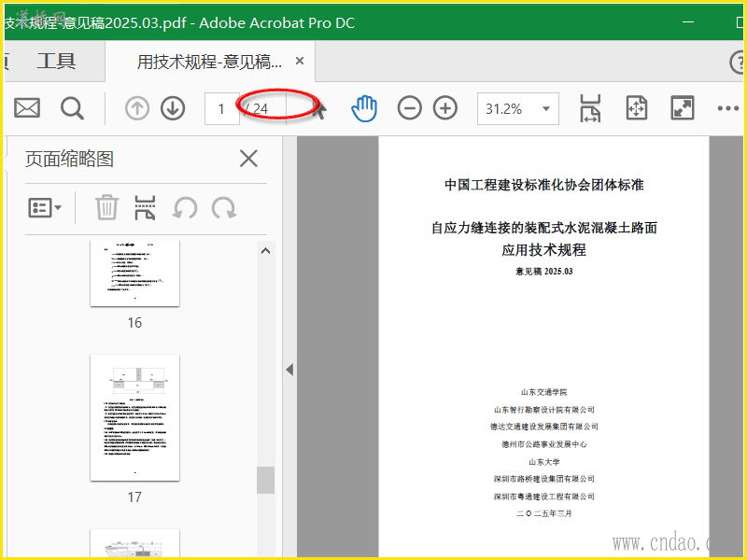
Task: Click the thumbnail scrollbar up arrow
Action: (266, 251)
